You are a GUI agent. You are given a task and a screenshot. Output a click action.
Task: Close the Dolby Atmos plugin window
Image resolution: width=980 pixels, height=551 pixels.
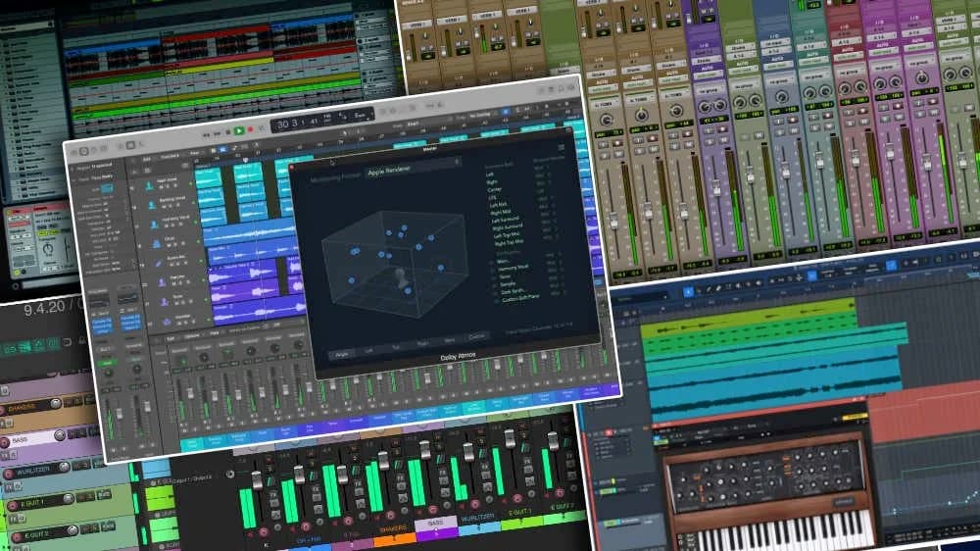click(292, 166)
